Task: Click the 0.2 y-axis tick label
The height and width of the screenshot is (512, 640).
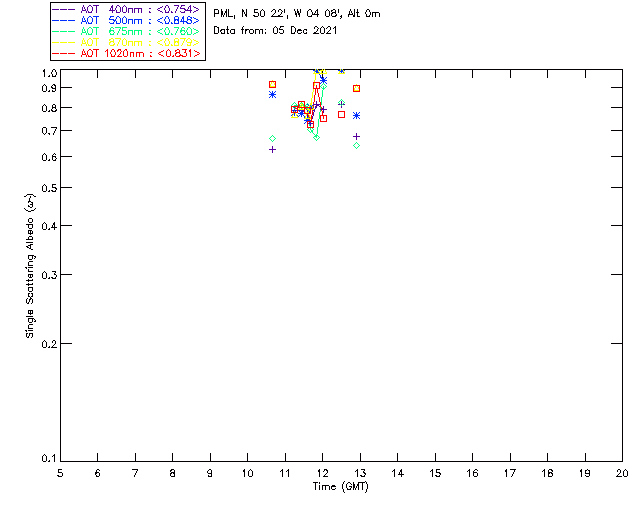Action: pyautogui.click(x=49, y=344)
